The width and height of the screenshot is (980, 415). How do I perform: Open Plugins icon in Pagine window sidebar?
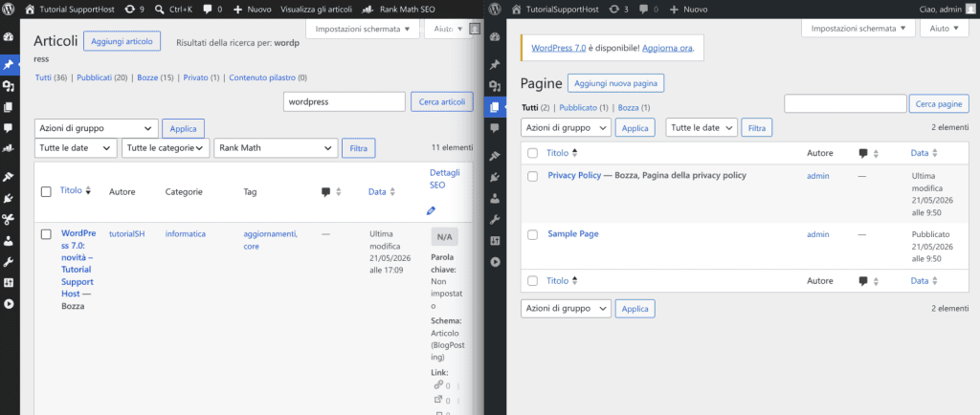click(x=495, y=177)
